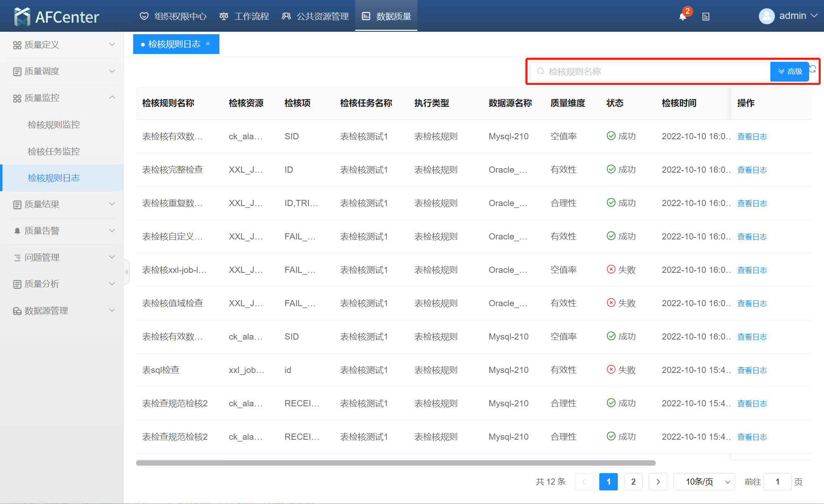
Task: Open the document list icon in header
Action: tap(706, 16)
